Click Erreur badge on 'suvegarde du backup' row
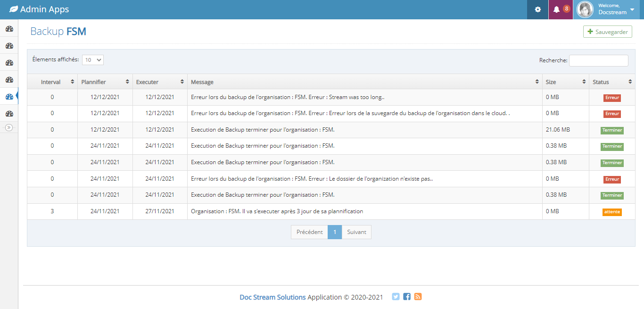Image resolution: width=644 pixels, height=309 pixels. pos(612,114)
